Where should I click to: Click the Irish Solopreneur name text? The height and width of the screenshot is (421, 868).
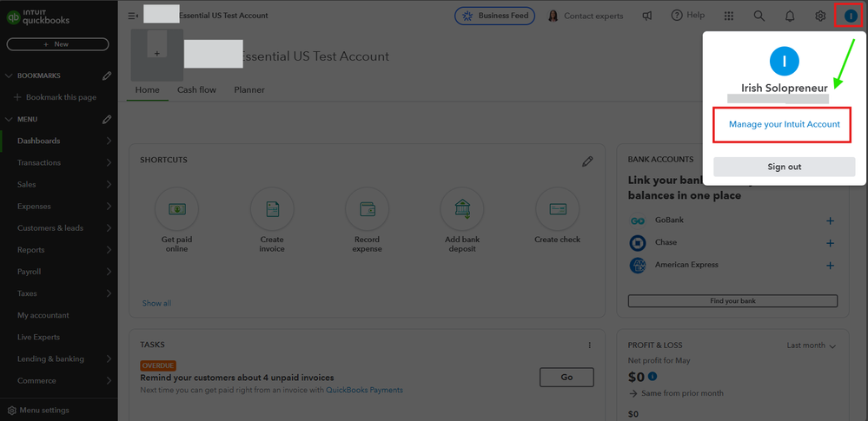coord(785,88)
